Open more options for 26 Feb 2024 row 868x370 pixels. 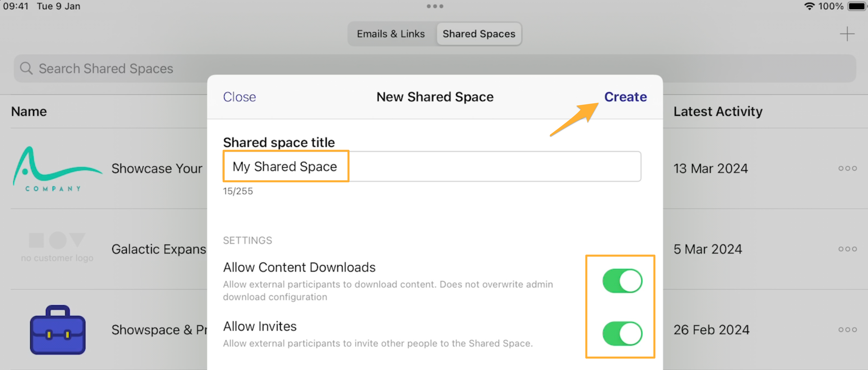[847, 329]
